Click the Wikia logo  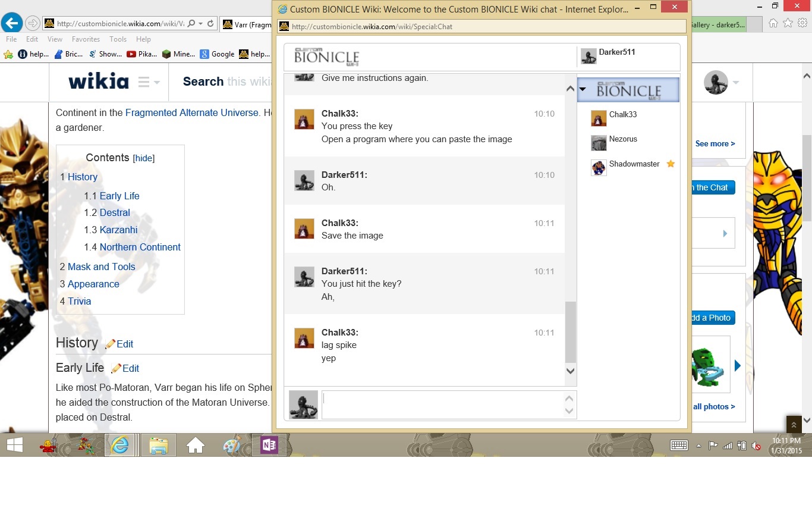(99, 82)
